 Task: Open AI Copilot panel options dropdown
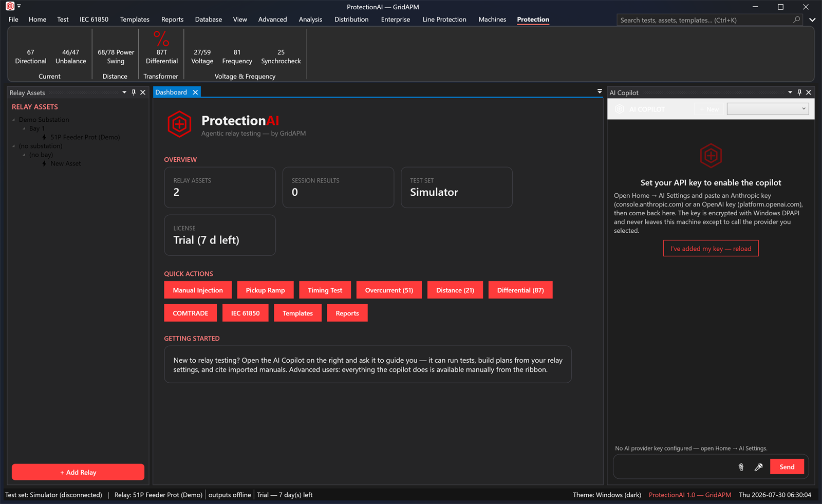click(x=790, y=92)
